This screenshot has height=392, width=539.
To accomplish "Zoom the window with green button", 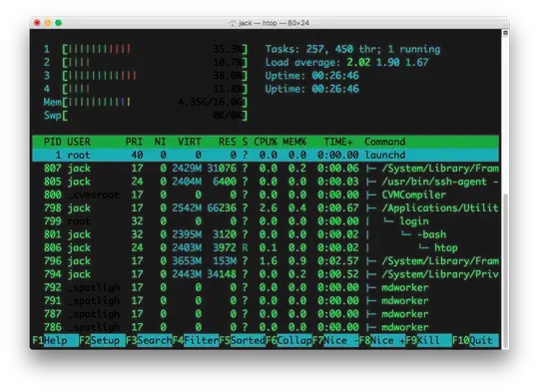I will tap(59, 23).
